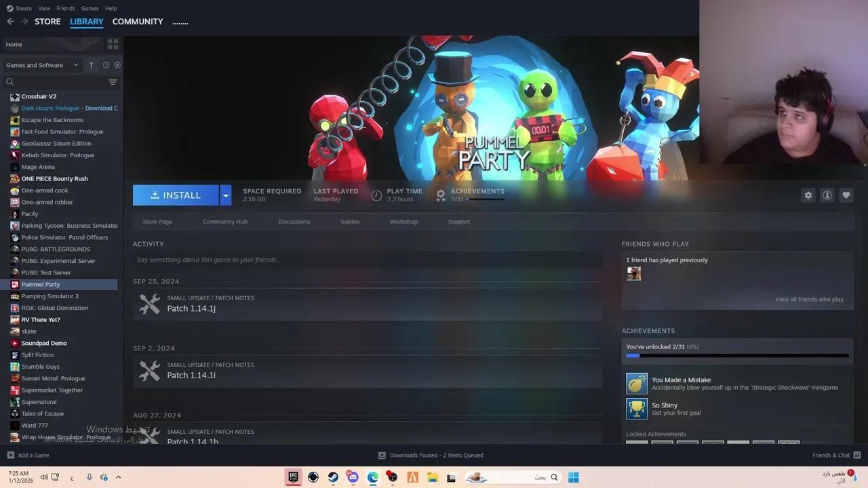Viewport: 868px width, 488px height.
Task: Open the View menu
Action: [x=44, y=8]
